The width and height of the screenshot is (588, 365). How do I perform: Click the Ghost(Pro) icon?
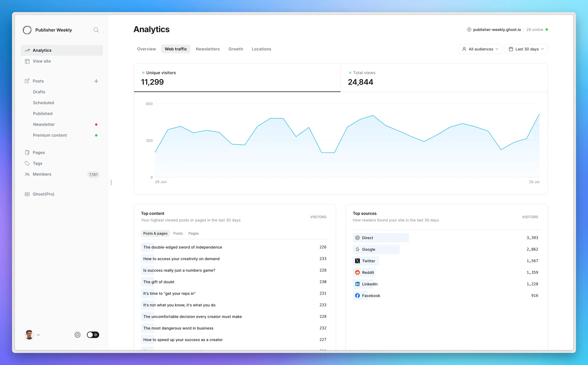point(27,194)
